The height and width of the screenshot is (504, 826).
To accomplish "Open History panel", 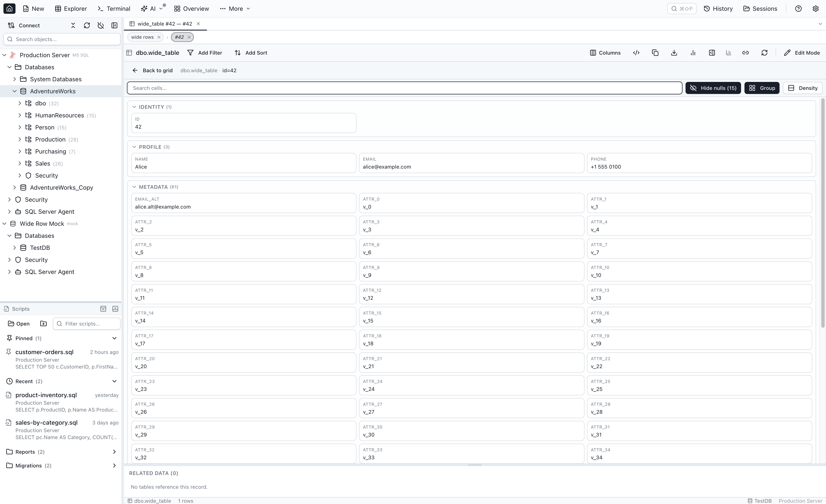I will 718,8.
